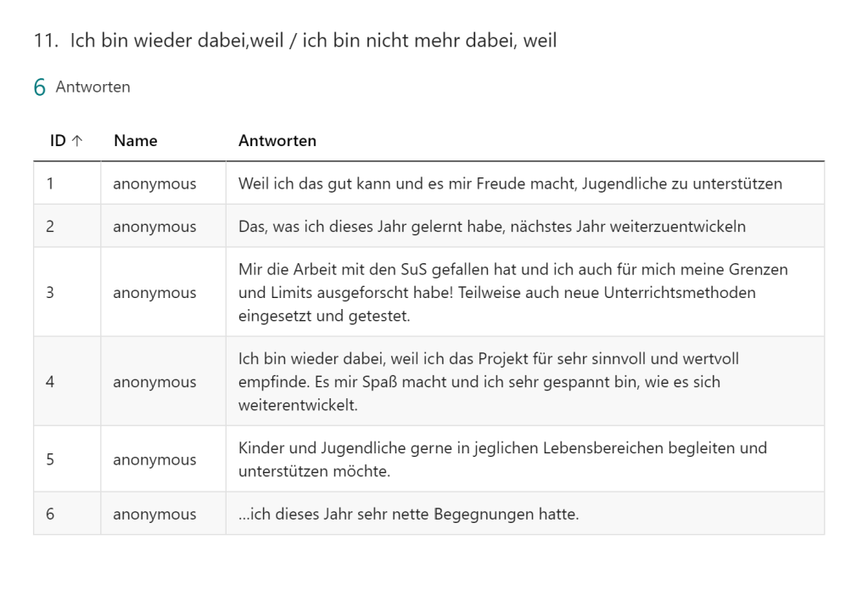This screenshot has width=868, height=596.
Task: Select row with ID 3
Action: (51, 292)
